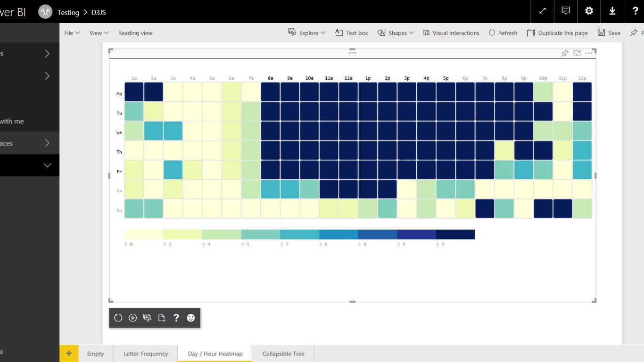Switch to Reading view
The height and width of the screenshot is (362, 644).
pyautogui.click(x=135, y=33)
